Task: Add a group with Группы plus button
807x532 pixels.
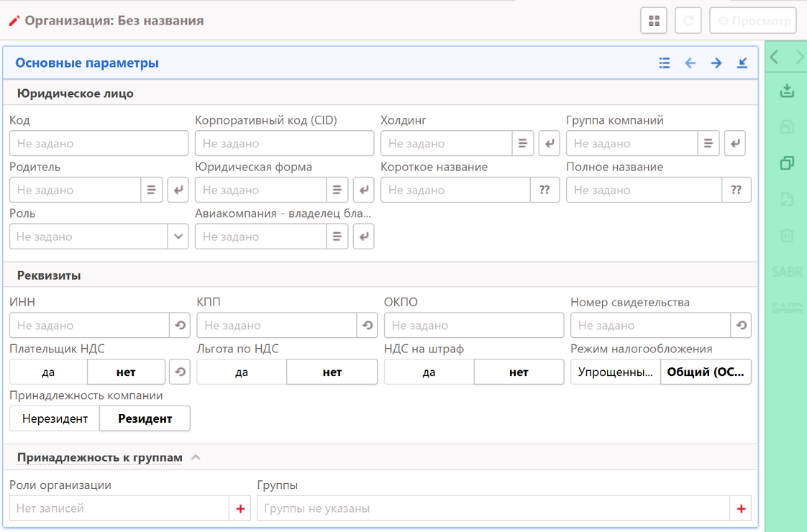Action: pos(741,509)
